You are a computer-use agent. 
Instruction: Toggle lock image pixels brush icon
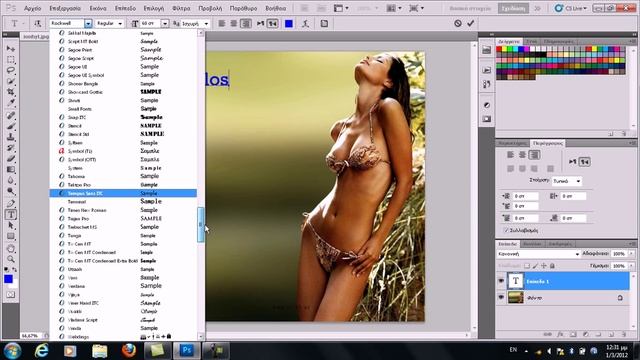pos(536,266)
